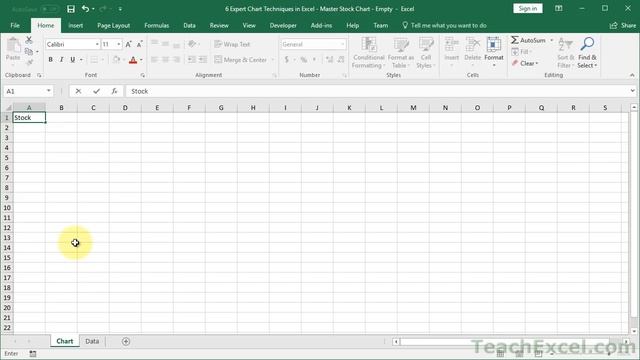Click the Fill Color bucket
The image size is (640, 360).
point(116,60)
